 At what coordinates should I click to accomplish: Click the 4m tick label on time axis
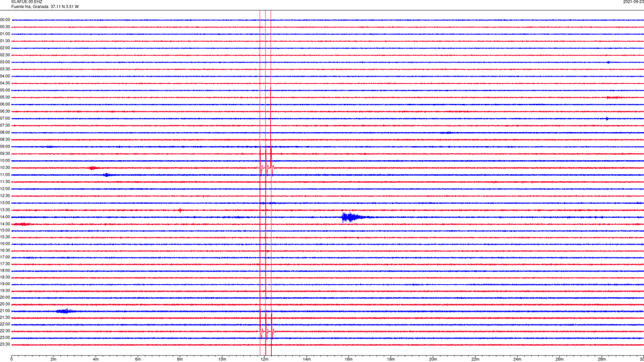click(96, 359)
